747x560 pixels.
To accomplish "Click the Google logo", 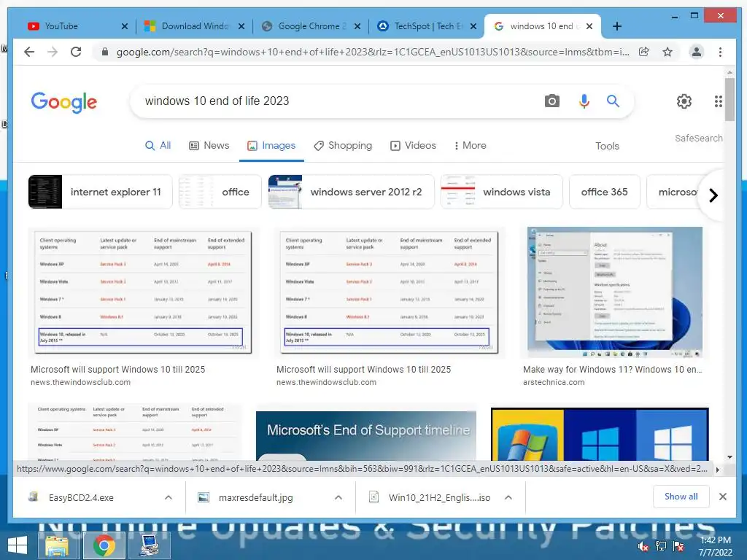I will [64, 102].
